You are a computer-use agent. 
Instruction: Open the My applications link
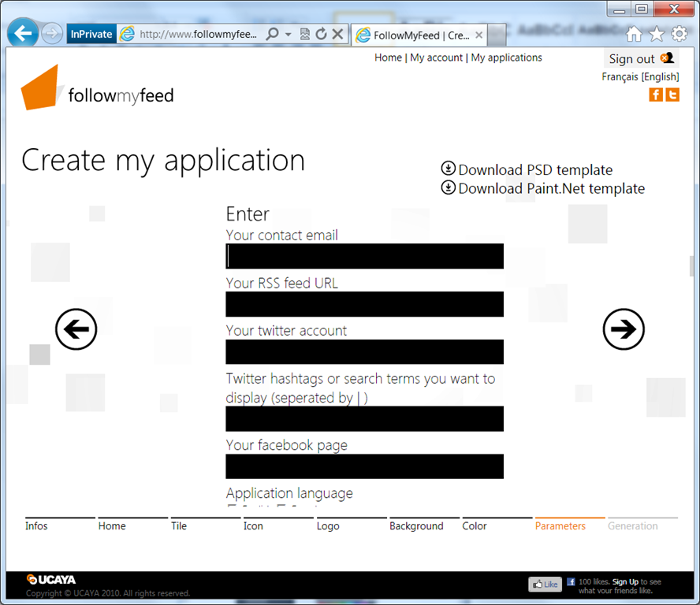tap(506, 58)
